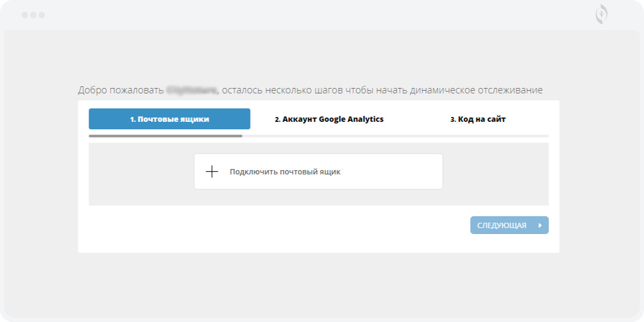Click the СЛЕДУЮЩАЯ button label

(502, 225)
